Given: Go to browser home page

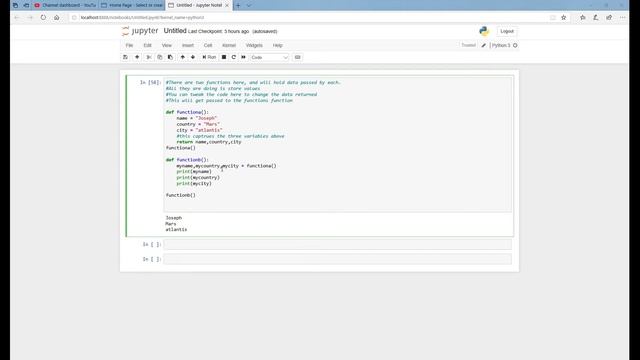Looking at the screenshot, I should [56, 18].
